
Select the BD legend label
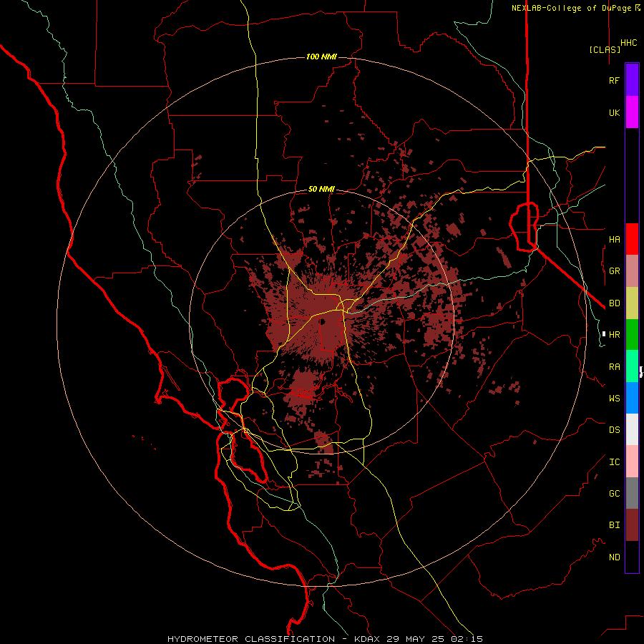(x=614, y=303)
